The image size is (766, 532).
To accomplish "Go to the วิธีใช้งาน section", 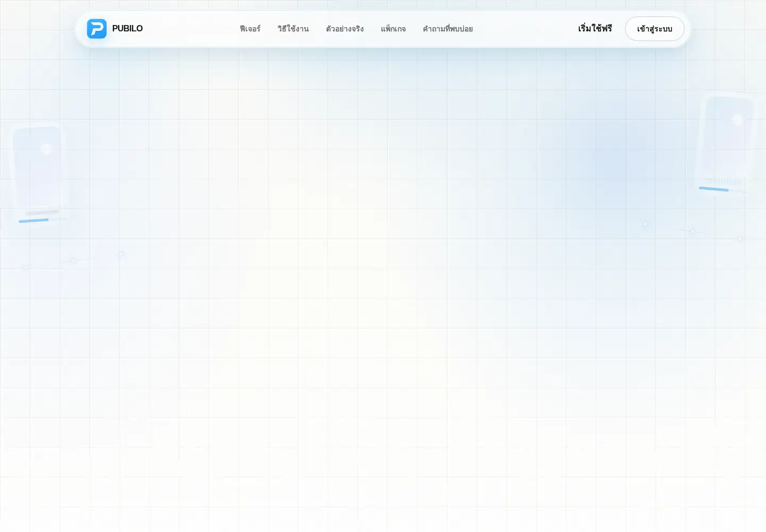I will (293, 29).
